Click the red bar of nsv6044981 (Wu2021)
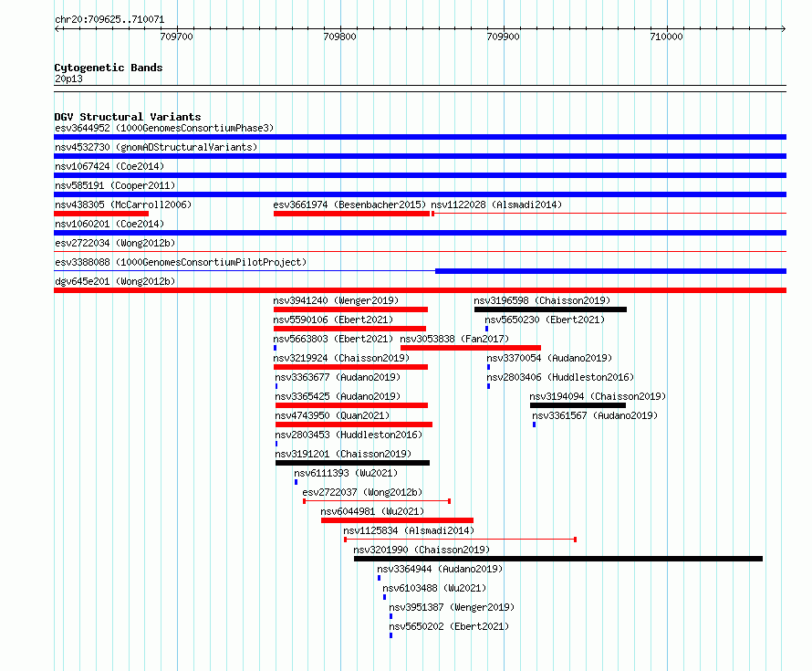812x671 pixels. click(x=397, y=520)
